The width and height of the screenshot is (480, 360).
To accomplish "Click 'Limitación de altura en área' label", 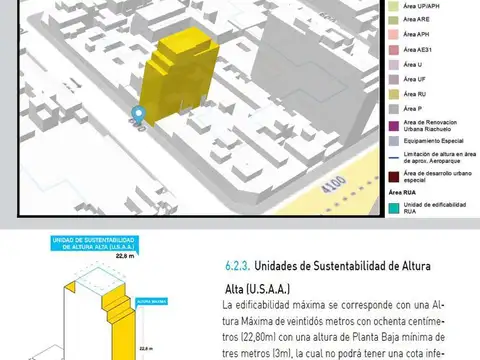I will (440, 154).
